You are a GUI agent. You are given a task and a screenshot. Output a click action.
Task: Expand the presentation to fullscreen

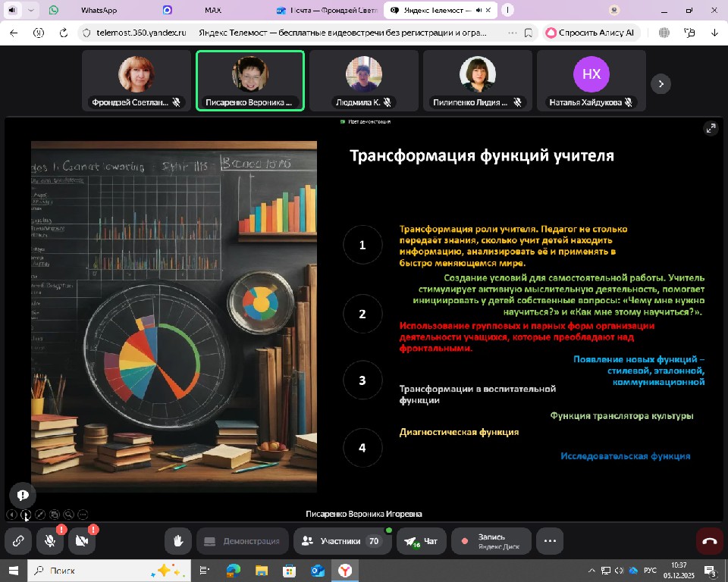coord(711,129)
